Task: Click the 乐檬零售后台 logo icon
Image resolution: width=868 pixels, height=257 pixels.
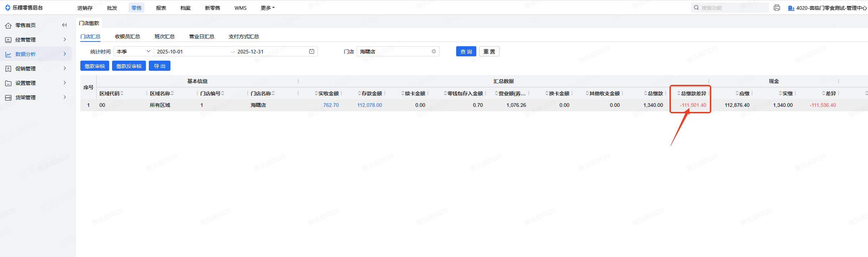Action: point(8,8)
